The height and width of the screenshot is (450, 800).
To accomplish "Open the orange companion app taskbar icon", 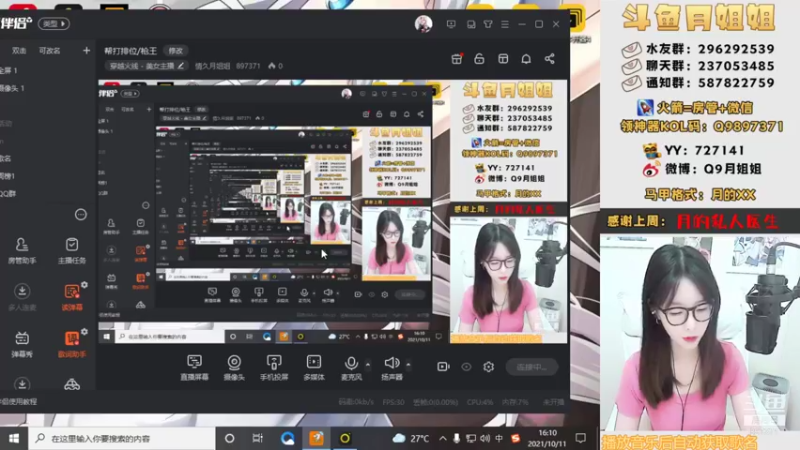I will tap(316, 438).
